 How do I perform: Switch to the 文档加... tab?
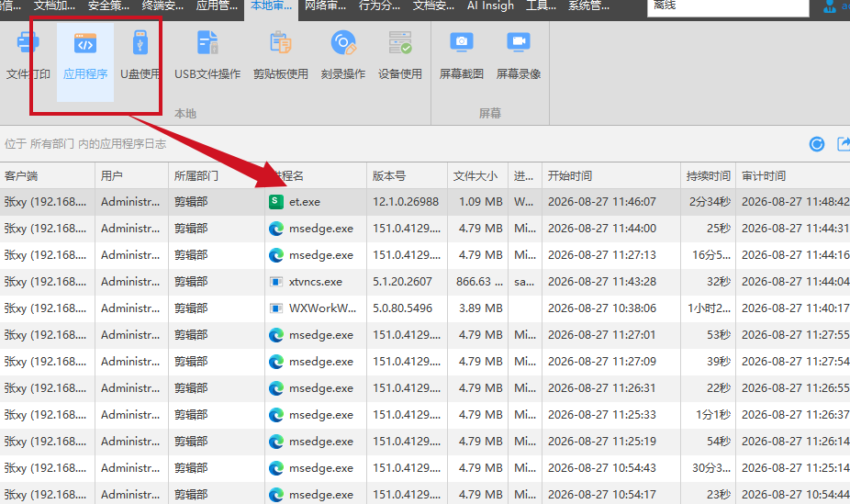(x=54, y=6)
